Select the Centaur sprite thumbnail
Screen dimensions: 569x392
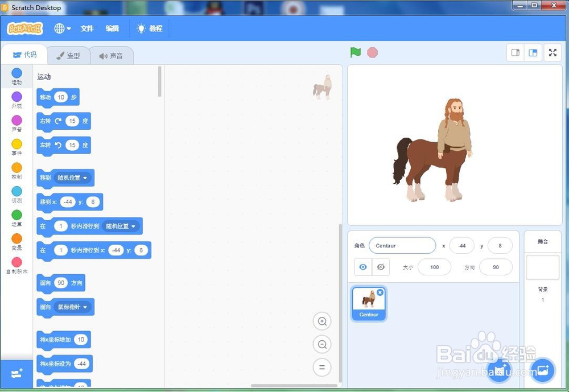tap(369, 303)
